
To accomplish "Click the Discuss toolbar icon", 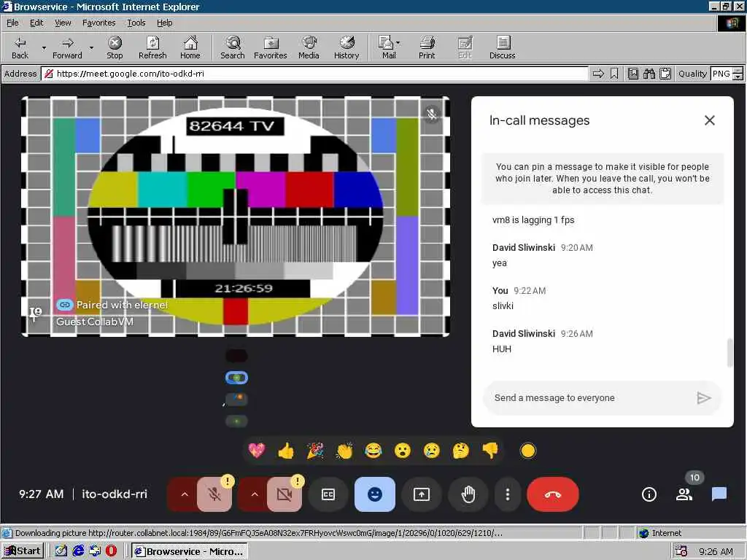I will (502, 47).
